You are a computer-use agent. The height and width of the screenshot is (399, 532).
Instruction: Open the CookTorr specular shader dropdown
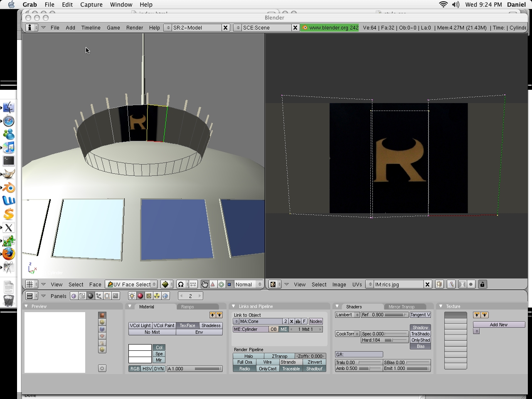coord(347,334)
